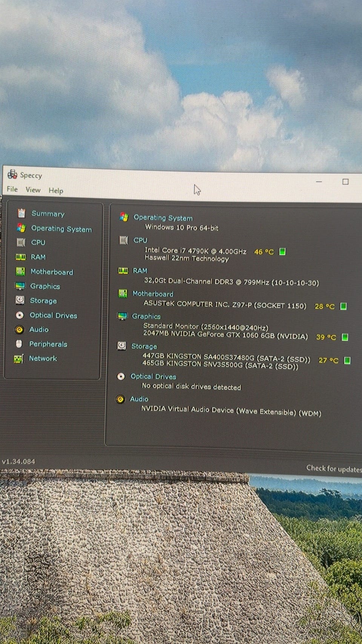Open the Optical Drives heading in summary pane
Image resolution: width=362 pixels, height=644 pixels.
(153, 376)
